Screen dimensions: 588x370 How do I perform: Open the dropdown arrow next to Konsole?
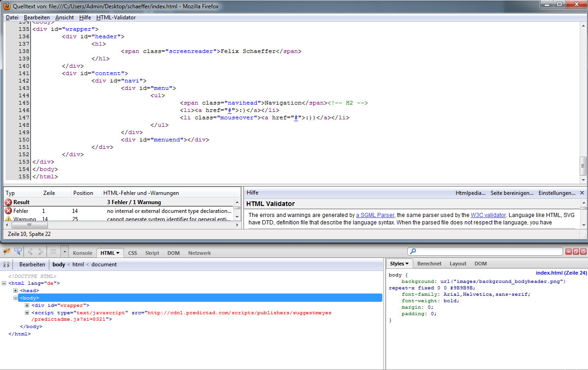(x=64, y=252)
